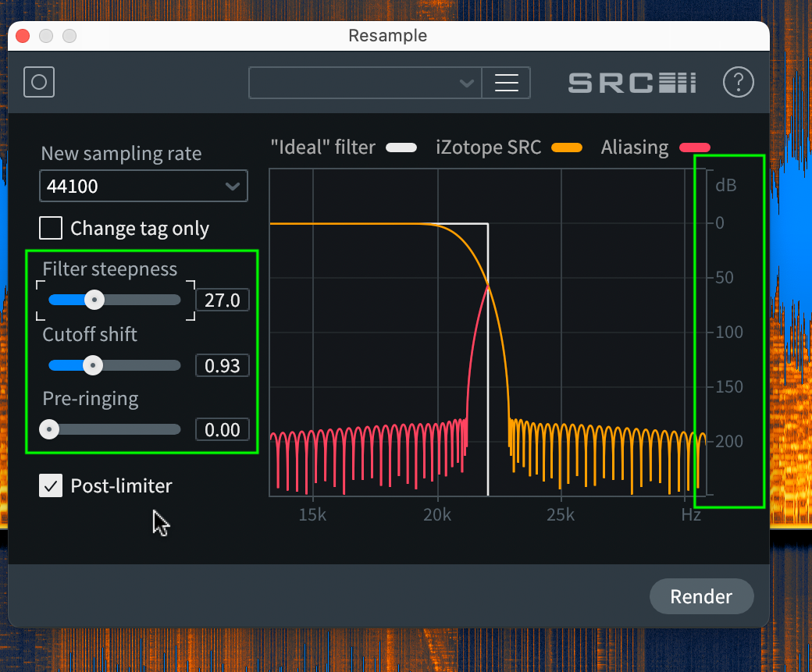The height and width of the screenshot is (672, 812).
Task: Click the "Resample" window title
Action: tap(388, 36)
